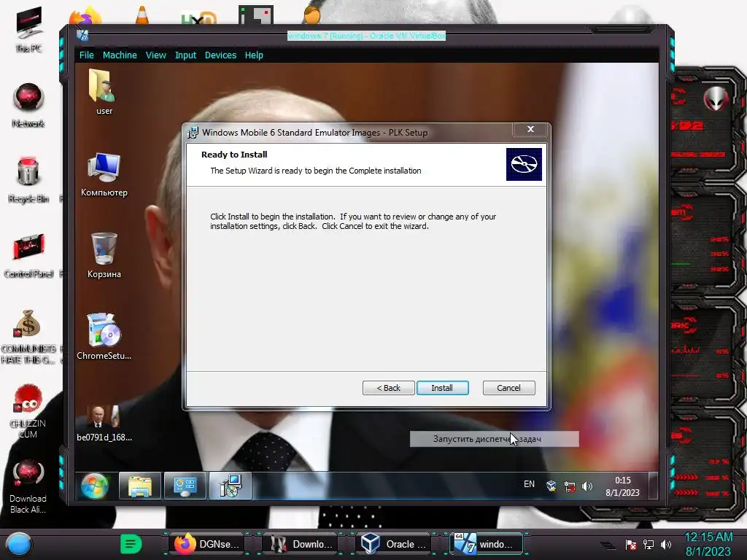
Task: Click the VM tray volume speaker icon
Action: tap(587, 486)
